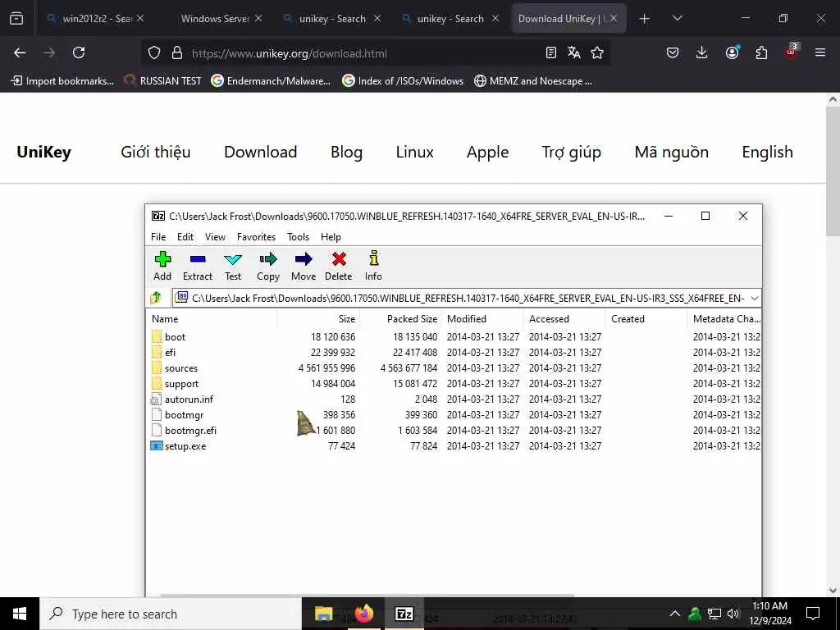The width and height of the screenshot is (840, 630).
Task: Toggle reader view icon in address bar
Action: click(550, 52)
